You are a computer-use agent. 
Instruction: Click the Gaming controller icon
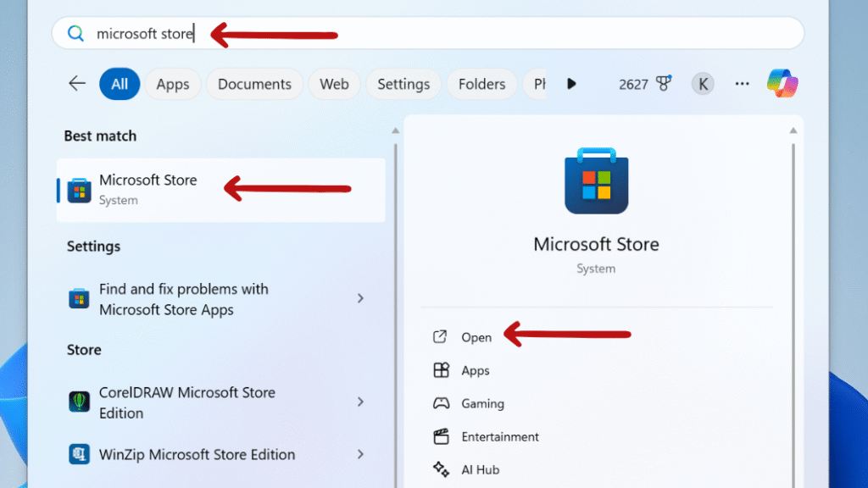[441, 403]
